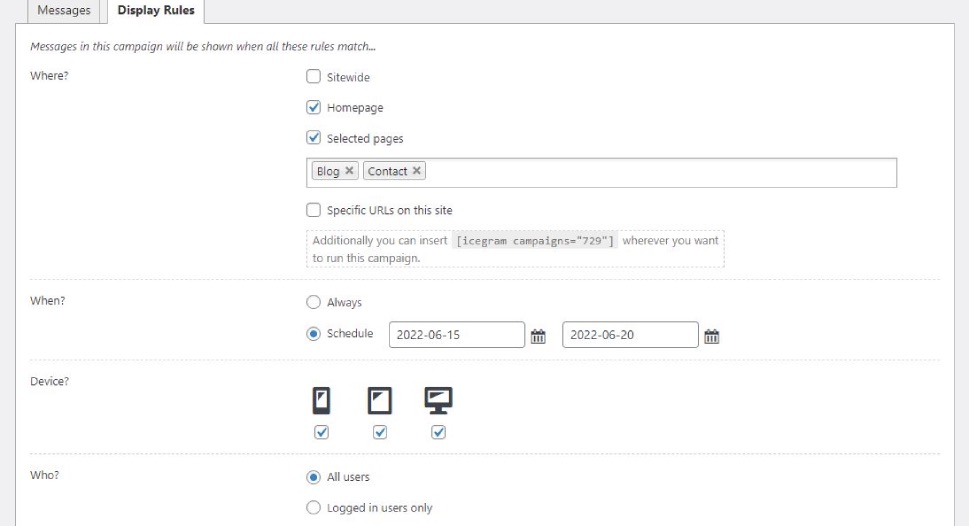Untick the desktop device checkbox

pos(438,432)
